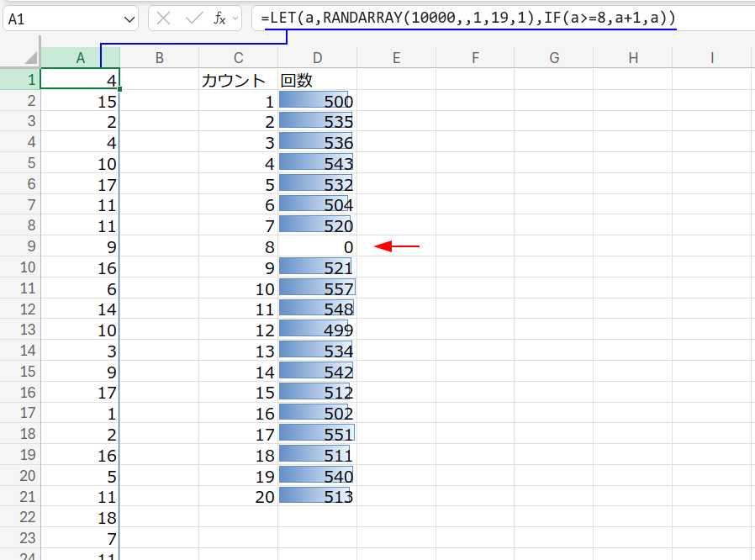Select cell A1 containing value 4

[80, 81]
